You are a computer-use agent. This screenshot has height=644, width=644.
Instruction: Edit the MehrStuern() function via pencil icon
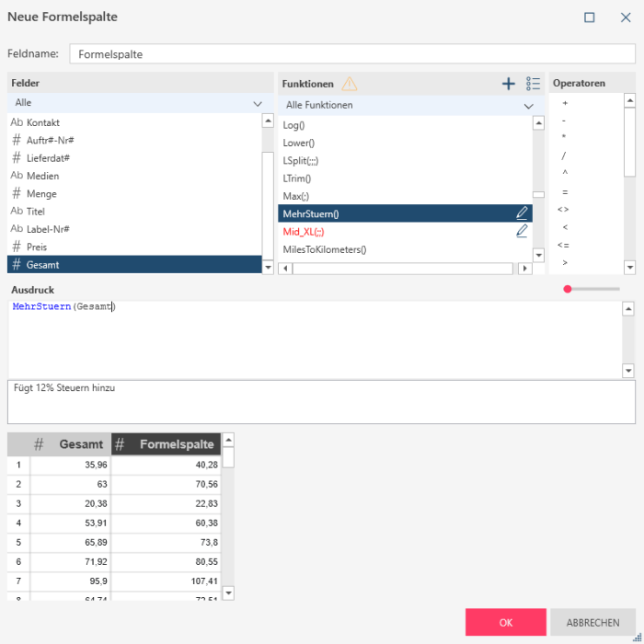[523, 213]
